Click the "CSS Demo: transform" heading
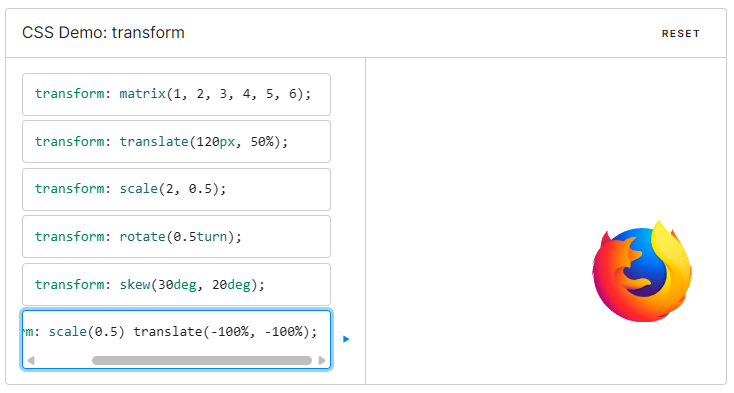Image resolution: width=734 pixels, height=393 pixels. coord(103,33)
